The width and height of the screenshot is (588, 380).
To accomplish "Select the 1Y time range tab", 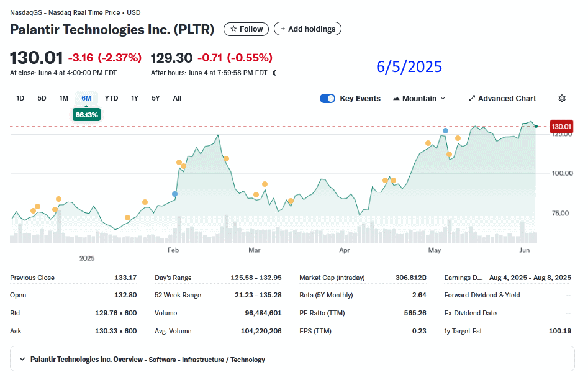I will 135,98.
